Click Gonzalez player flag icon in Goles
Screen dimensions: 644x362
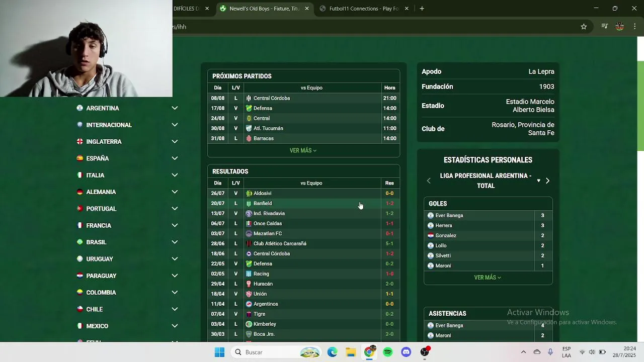click(x=431, y=235)
